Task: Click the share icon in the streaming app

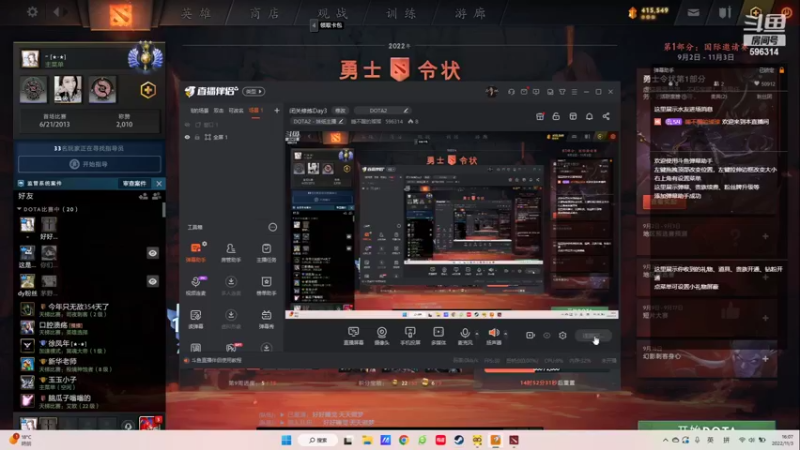Action: (x=606, y=116)
